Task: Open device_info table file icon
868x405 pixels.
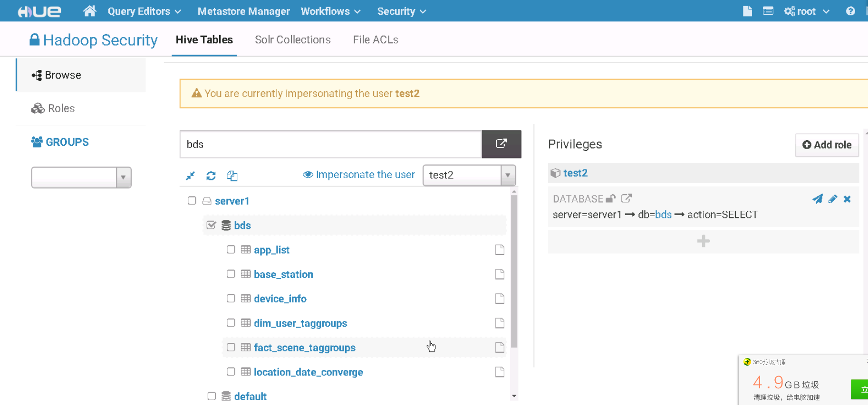Action: point(500,299)
